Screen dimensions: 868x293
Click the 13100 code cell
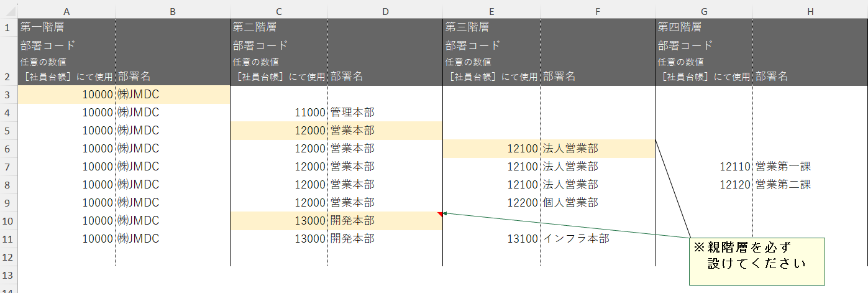pos(491,239)
